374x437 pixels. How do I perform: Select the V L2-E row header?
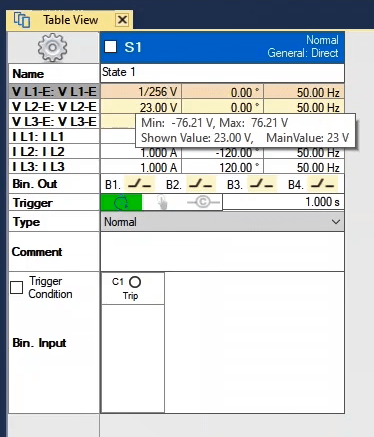[54, 107]
